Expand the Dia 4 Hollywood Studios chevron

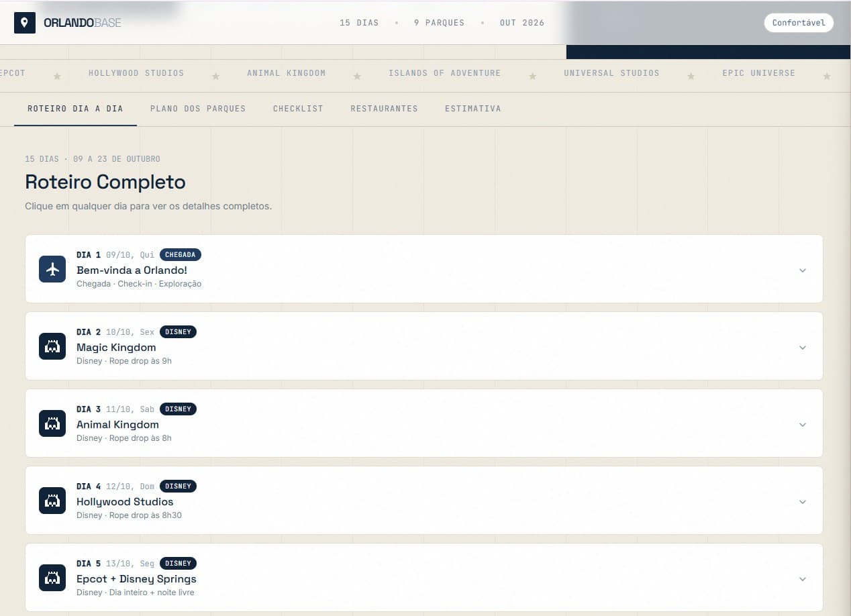[x=803, y=502]
